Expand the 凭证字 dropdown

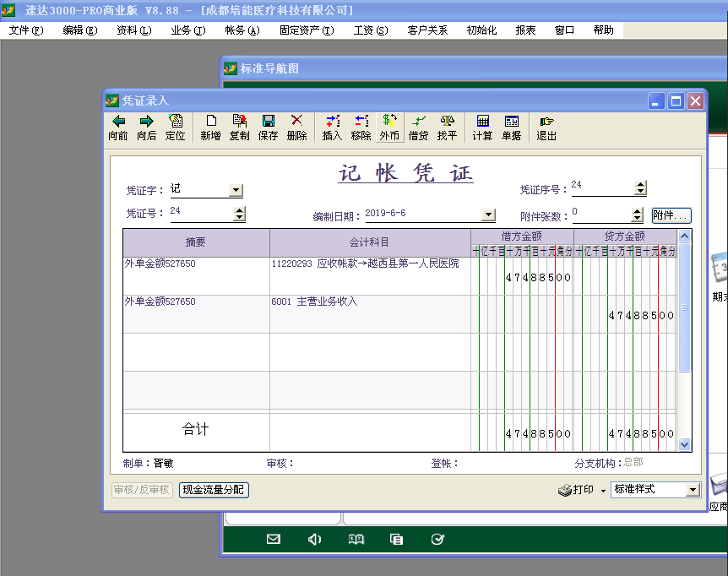(236, 192)
